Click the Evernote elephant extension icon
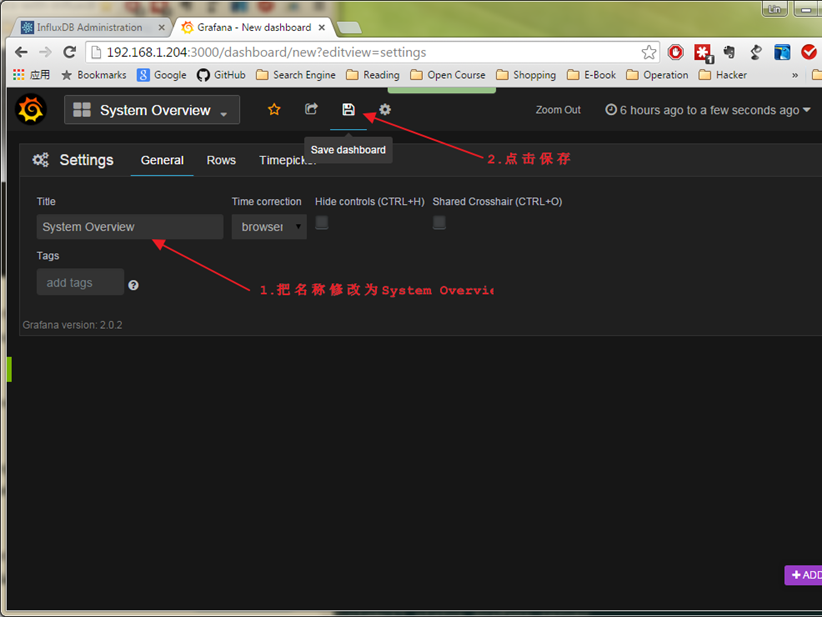Screen dimensions: 822x617 tap(729, 52)
